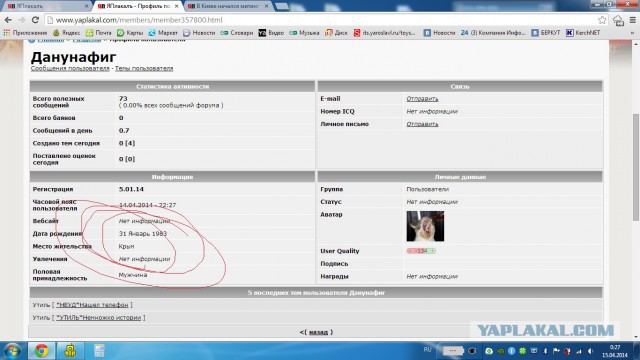Click the page vertical scrollbar
640x360 pixels.
636,167
